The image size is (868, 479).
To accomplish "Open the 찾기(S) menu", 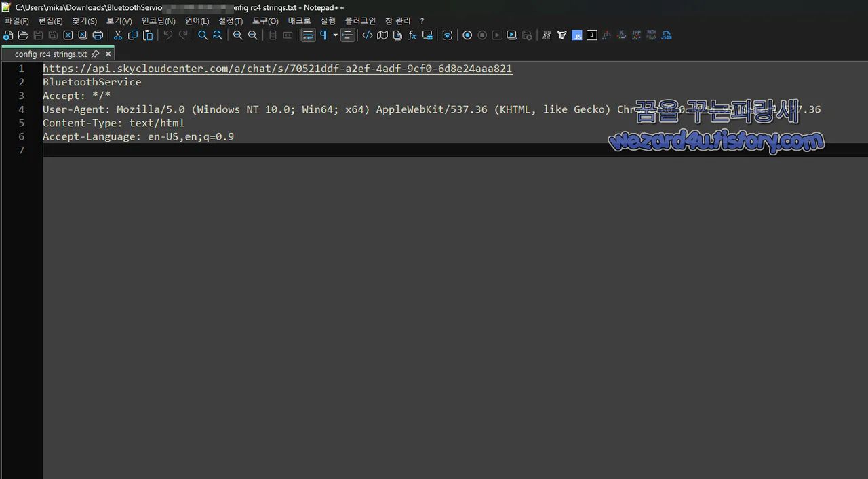I will coord(85,21).
